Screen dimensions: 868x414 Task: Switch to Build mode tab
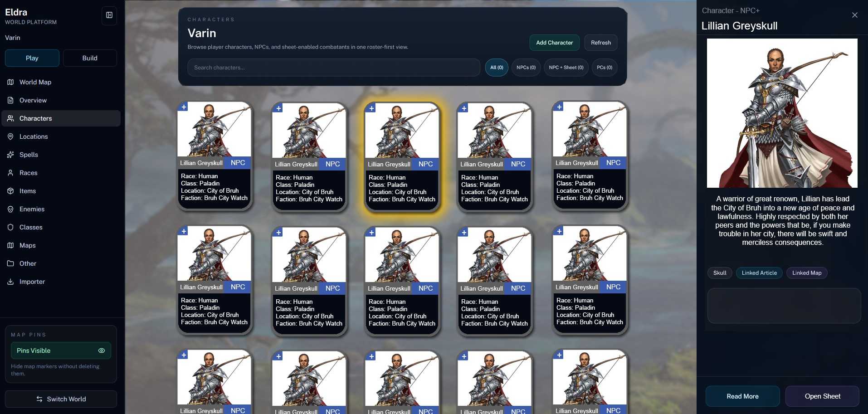90,58
